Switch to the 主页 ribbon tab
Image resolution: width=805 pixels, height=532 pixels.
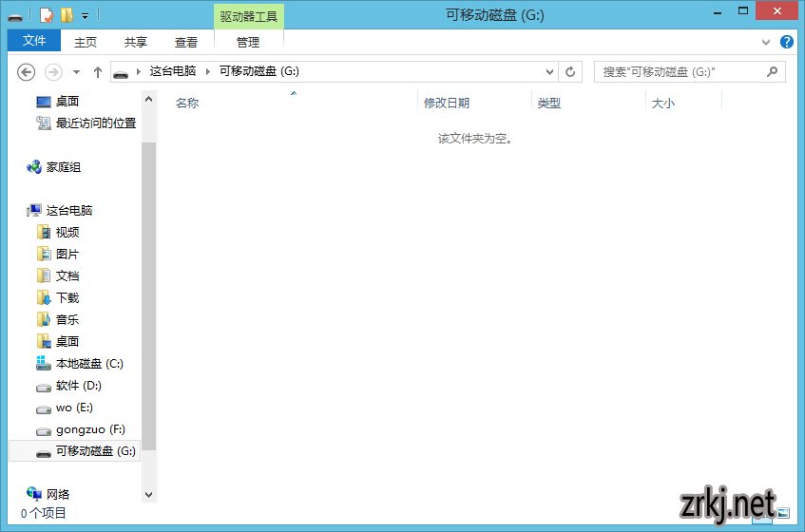[86, 42]
